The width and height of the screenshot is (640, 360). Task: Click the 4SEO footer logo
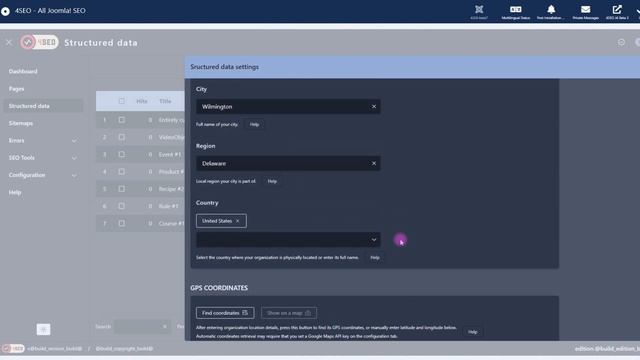tap(13, 349)
